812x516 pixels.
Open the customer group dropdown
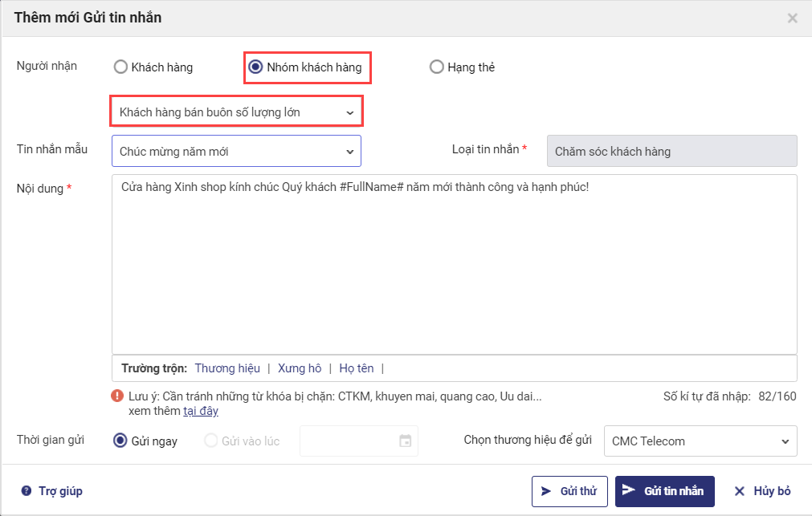pos(236,112)
